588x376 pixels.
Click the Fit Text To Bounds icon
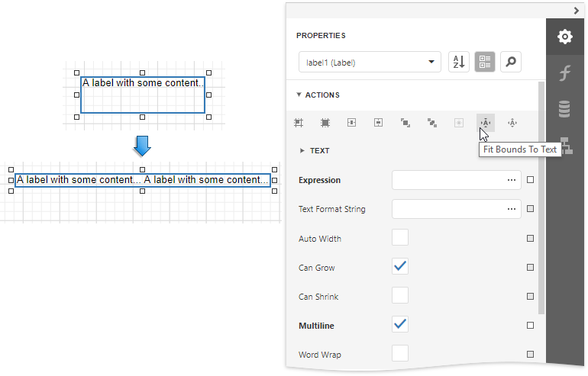pos(512,122)
